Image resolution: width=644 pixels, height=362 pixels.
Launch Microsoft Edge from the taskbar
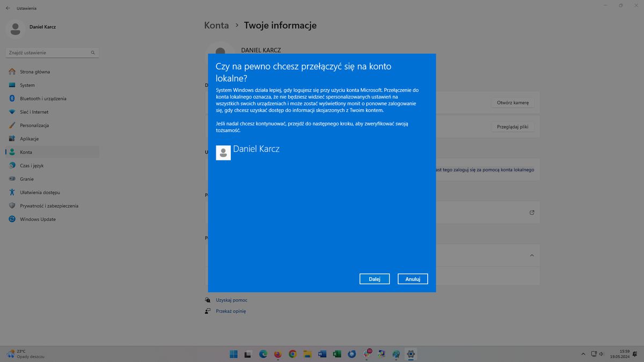262,354
